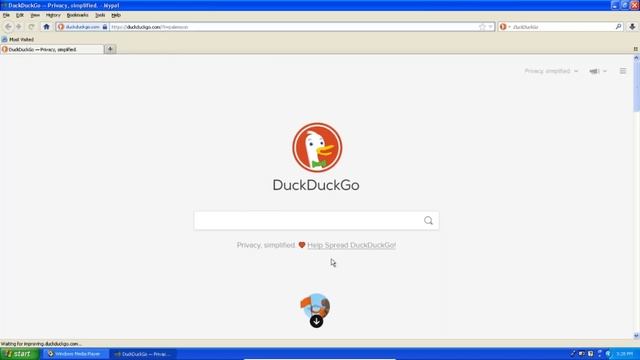Click the black down-arrow circle at the bottom of the page
The height and width of the screenshot is (360, 640).
(x=316, y=321)
